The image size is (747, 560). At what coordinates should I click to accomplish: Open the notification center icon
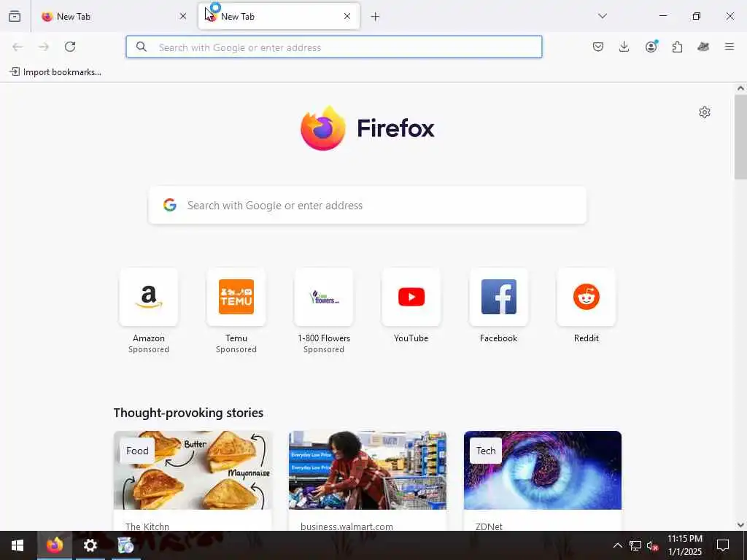[x=723, y=545]
